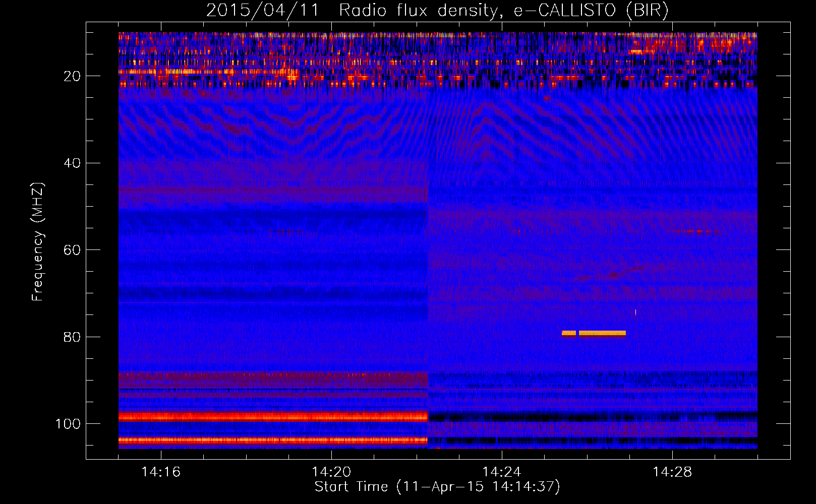Screen dimensions: 816x504
Task: Click the 14:16 time tick label
Action: [161, 472]
